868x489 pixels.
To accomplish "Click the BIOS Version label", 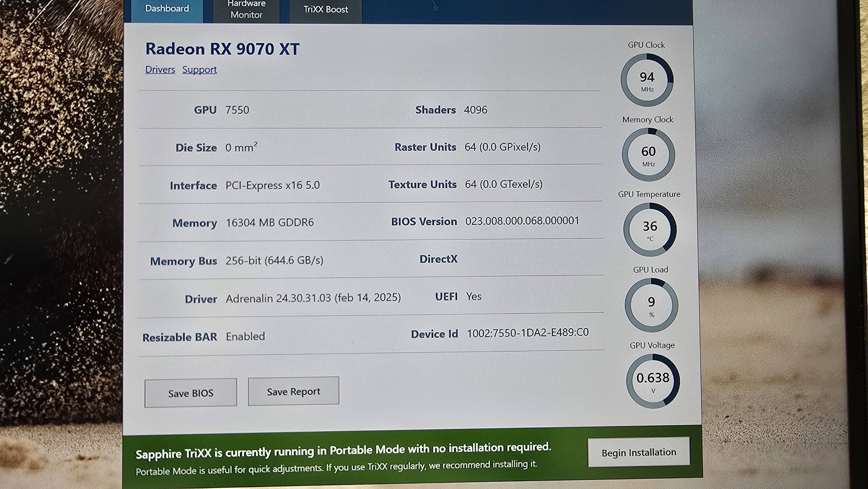I will pyautogui.click(x=424, y=222).
